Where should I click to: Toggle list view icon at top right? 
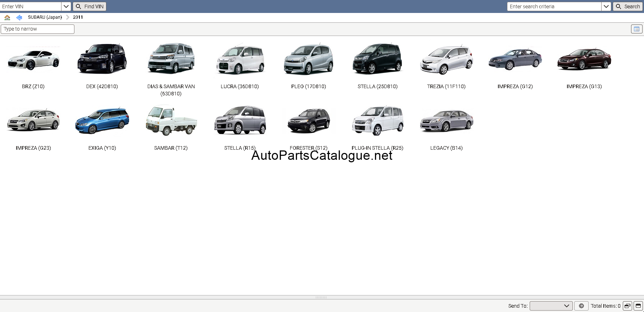pos(636,29)
